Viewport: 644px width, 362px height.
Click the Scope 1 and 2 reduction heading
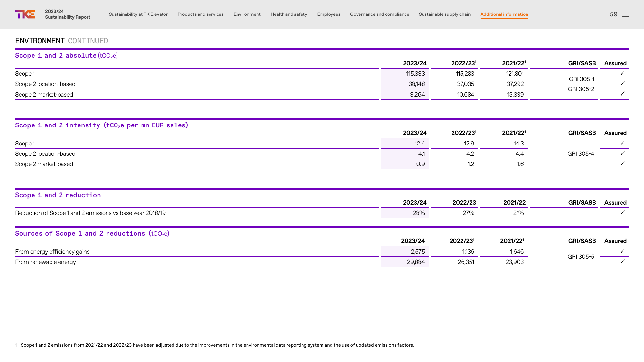[x=58, y=195]
